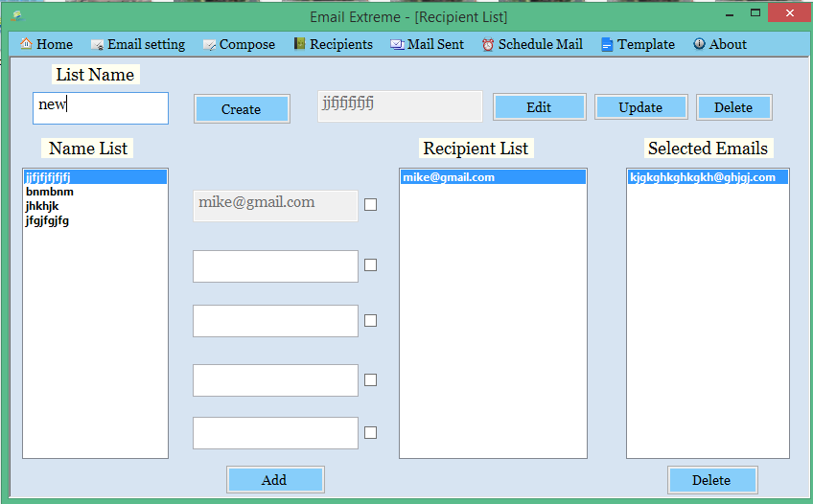This screenshot has width=813, height=504.
Task: Open Mail Sent menu item
Action: (x=428, y=44)
